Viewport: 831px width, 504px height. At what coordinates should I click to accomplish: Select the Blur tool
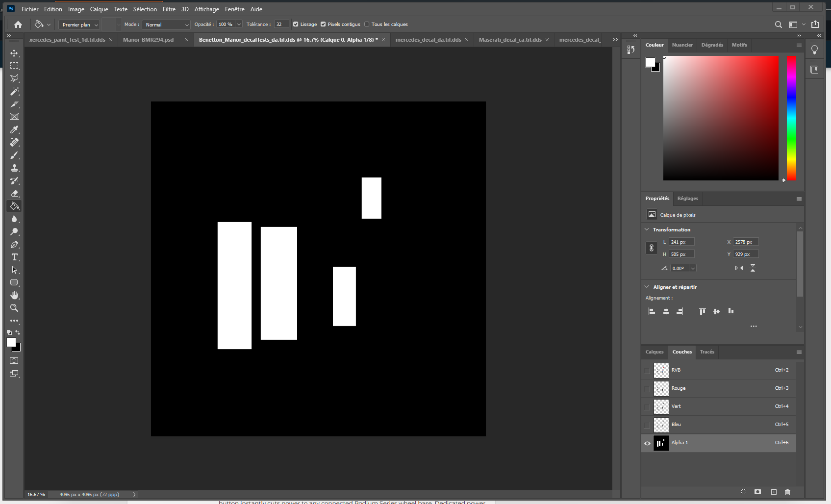[14, 219]
